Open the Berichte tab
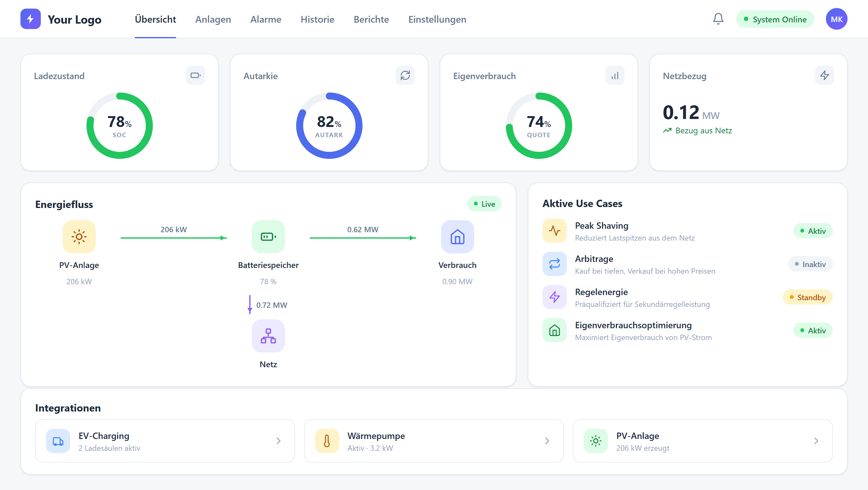The image size is (868, 490). pyautogui.click(x=371, y=19)
